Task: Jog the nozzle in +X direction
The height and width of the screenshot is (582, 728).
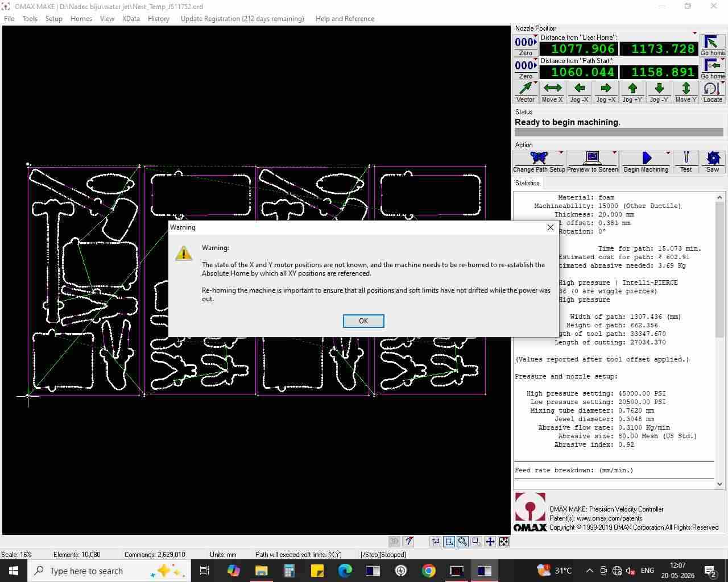Action: pyautogui.click(x=606, y=93)
